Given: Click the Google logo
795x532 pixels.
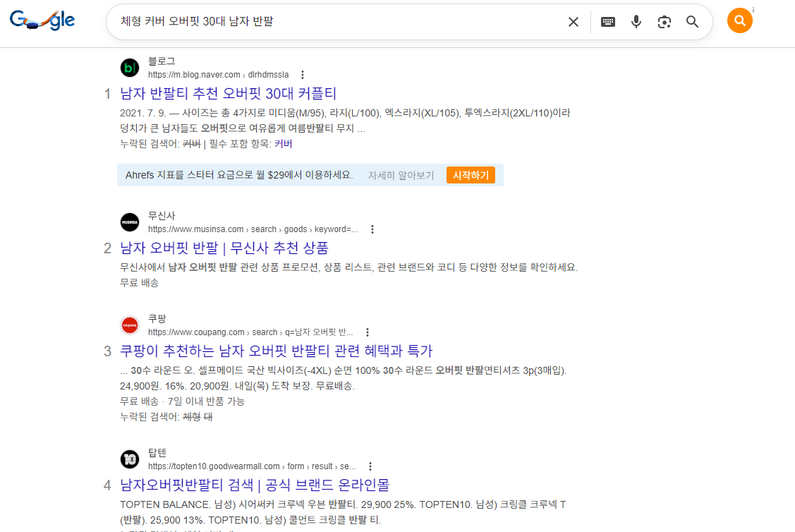Looking at the screenshot, I should click(x=42, y=20).
